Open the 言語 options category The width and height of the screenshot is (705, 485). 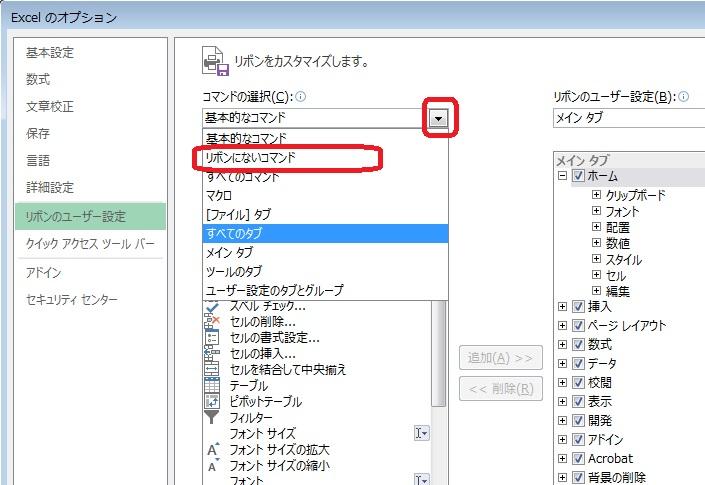(x=90, y=160)
